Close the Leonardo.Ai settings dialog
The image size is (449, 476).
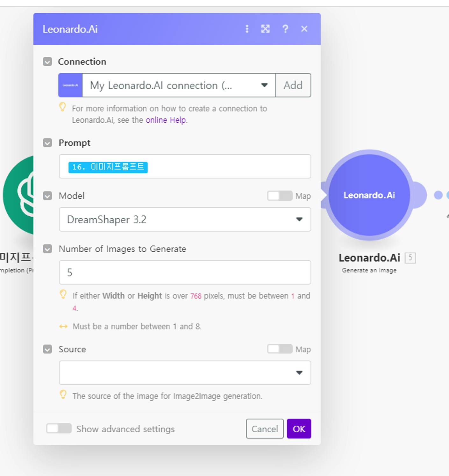[304, 29]
